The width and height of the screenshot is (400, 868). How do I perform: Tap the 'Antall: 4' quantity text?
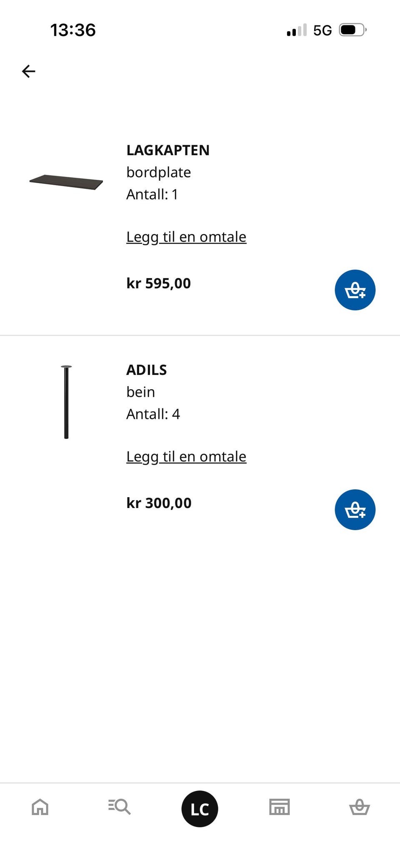pos(153,414)
